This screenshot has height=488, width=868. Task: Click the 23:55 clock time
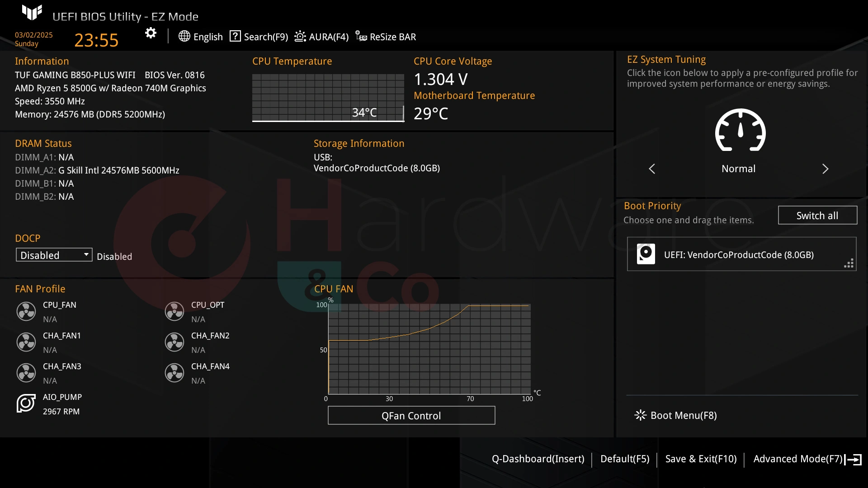[x=96, y=40]
